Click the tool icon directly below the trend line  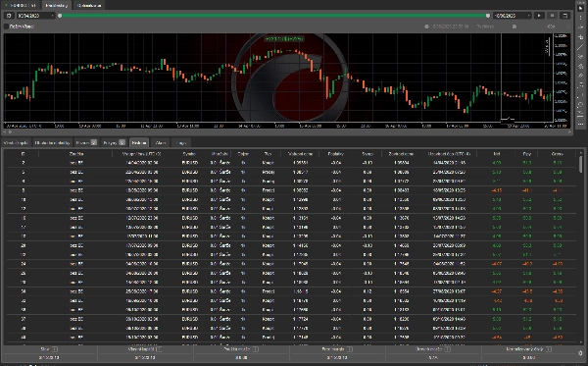(x=580, y=57)
